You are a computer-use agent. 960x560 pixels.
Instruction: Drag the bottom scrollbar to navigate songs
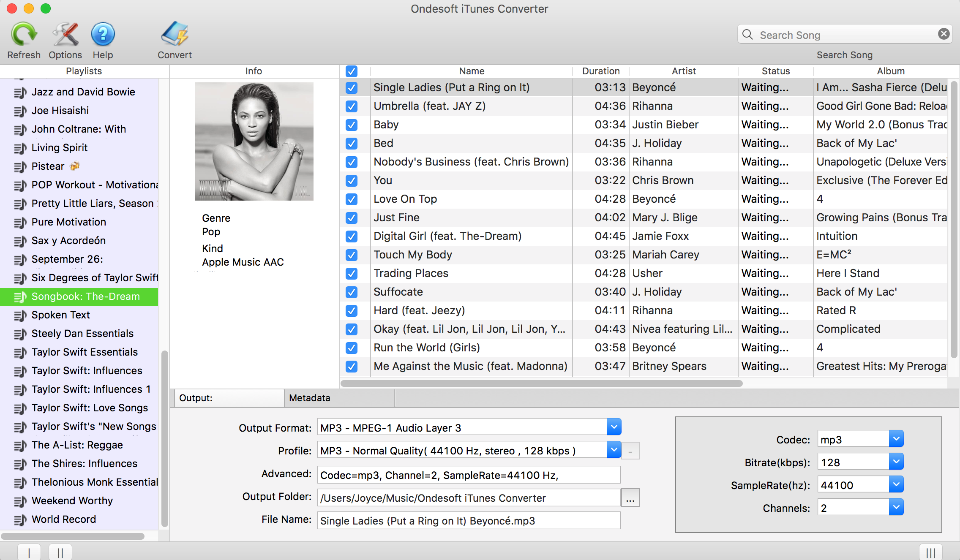[541, 382]
